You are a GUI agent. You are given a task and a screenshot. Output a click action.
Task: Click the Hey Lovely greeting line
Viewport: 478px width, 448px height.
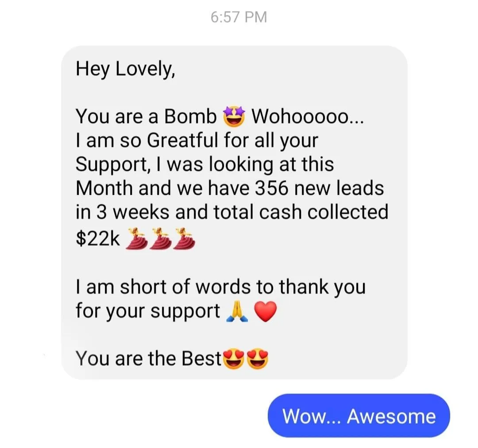tap(126, 69)
